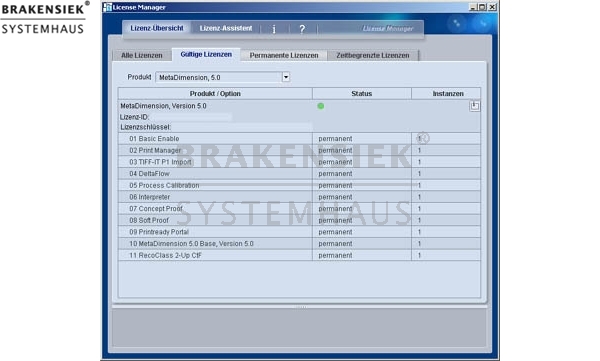Open the Alle Lizenzen tab

(x=142, y=56)
